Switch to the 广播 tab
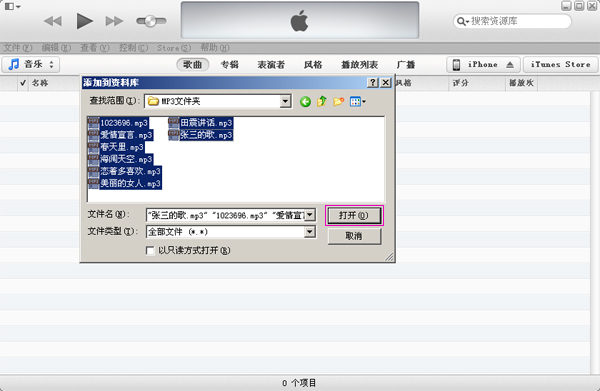Screen dimensions: 600x391 pyautogui.click(x=406, y=65)
